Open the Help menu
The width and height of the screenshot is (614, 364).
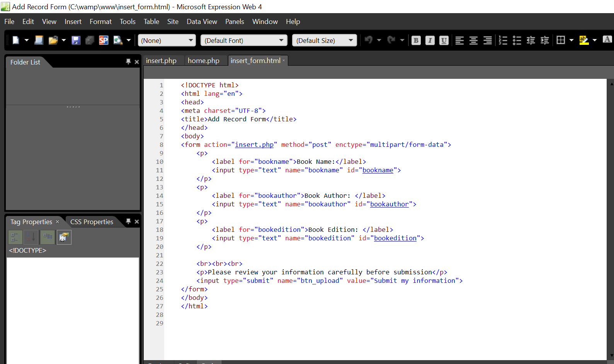293,22
